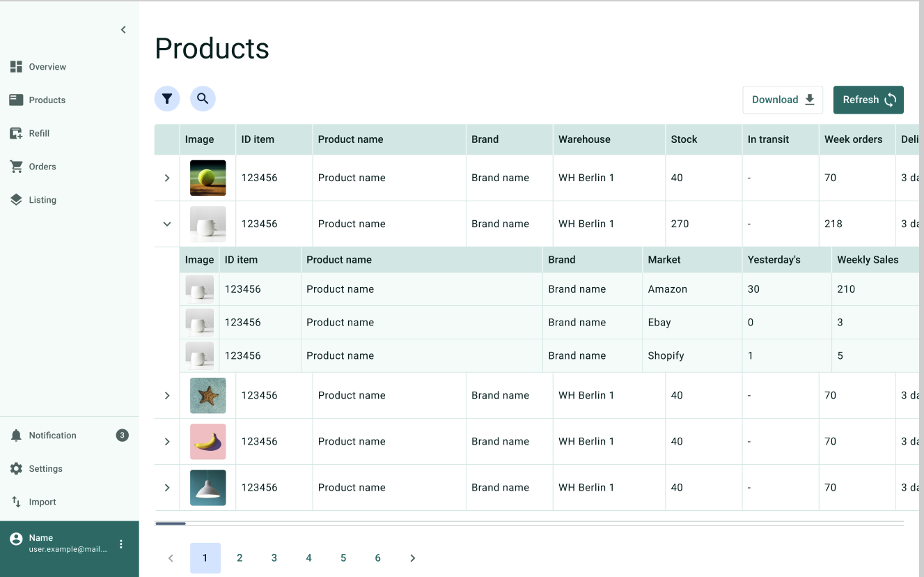
Task: Open Settings gear in sidebar
Action: (x=16, y=469)
